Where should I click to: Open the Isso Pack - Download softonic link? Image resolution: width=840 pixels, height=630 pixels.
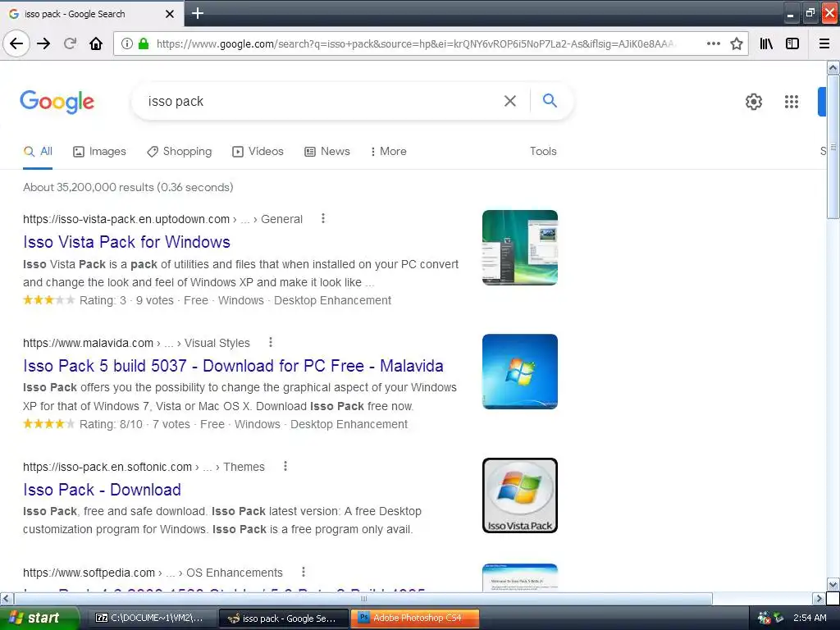[102, 490]
